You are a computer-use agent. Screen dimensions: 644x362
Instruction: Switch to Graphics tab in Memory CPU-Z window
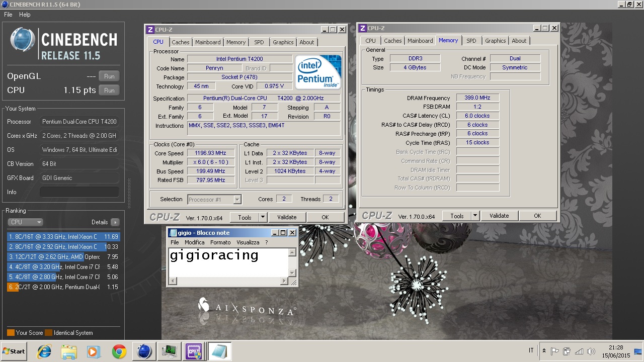point(496,41)
